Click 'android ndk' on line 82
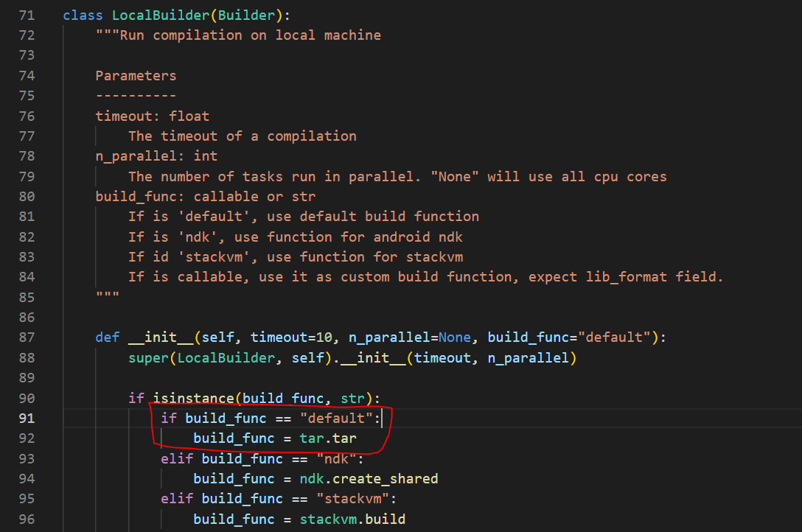Screen dimensions: 802x532 [418, 237]
